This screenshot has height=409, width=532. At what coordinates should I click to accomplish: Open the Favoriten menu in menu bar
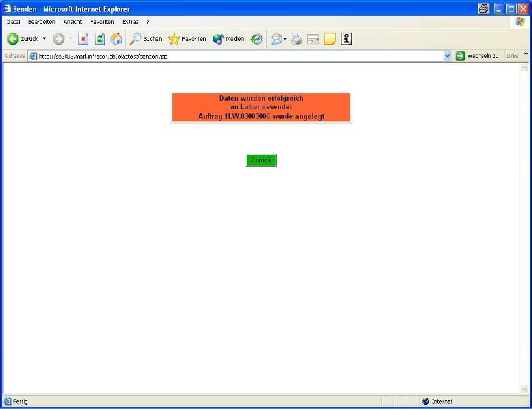102,22
